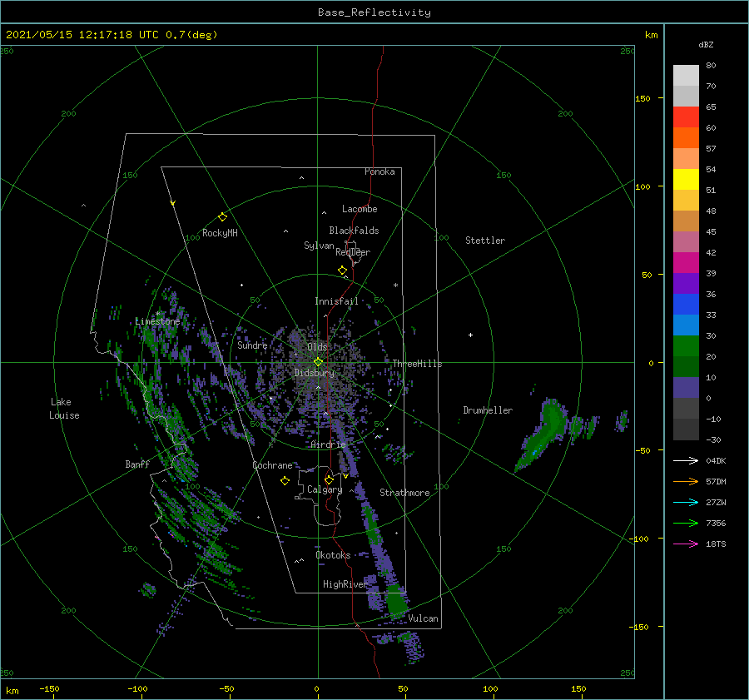Screen dimensions: 749x700
Task: Click the green 7356 arrow in legend
Action: coord(686,523)
